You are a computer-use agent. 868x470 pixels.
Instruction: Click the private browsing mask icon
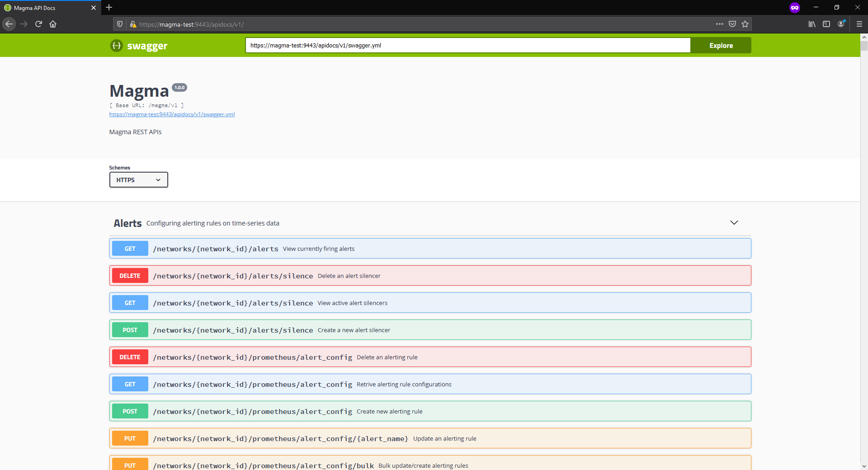pyautogui.click(x=794, y=8)
